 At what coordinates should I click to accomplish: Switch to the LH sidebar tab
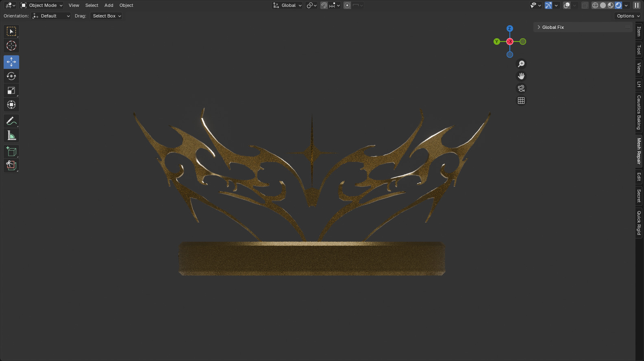tap(639, 84)
